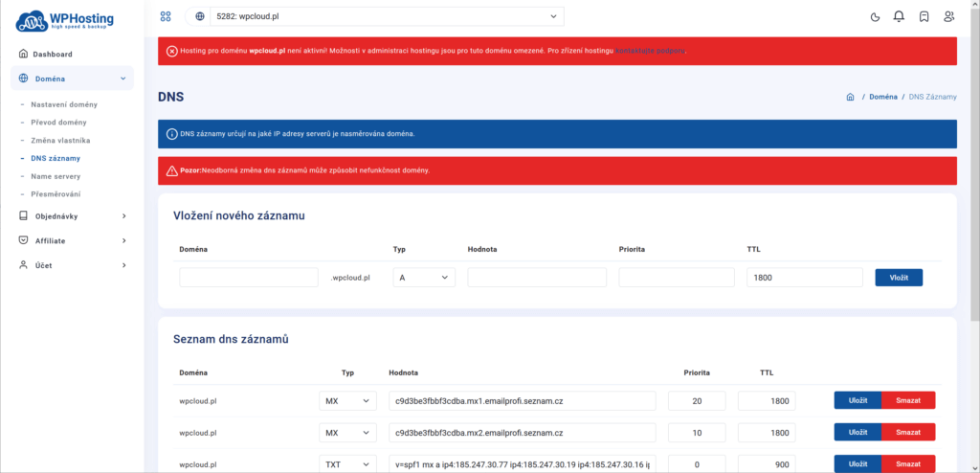Toggle dark mode moon icon
This screenshot has height=473, width=980.
pos(875,16)
